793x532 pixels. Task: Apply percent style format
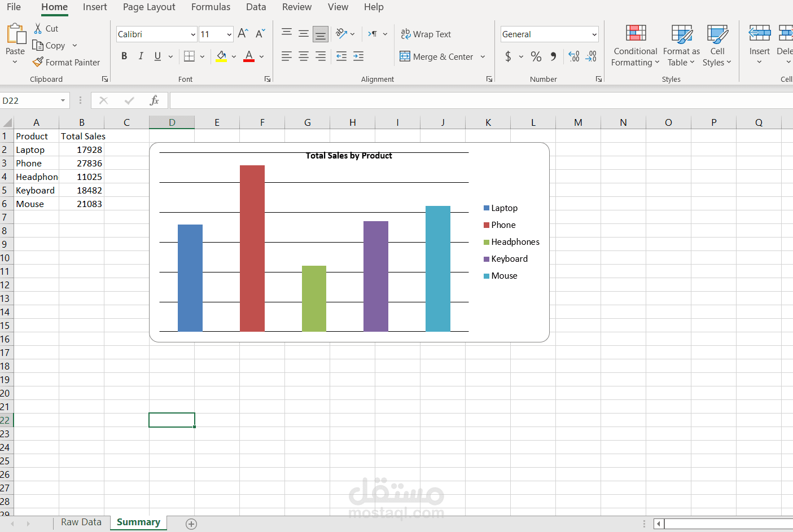pyautogui.click(x=536, y=56)
